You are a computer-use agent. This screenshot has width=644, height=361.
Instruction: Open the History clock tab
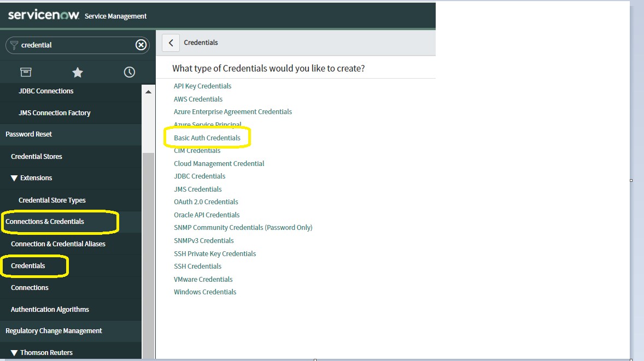coord(130,72)
